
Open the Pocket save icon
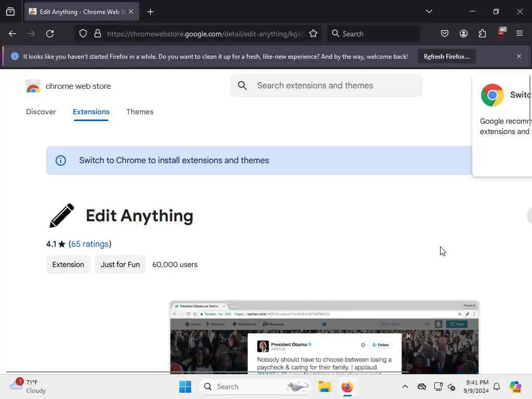tap(445, 34)
